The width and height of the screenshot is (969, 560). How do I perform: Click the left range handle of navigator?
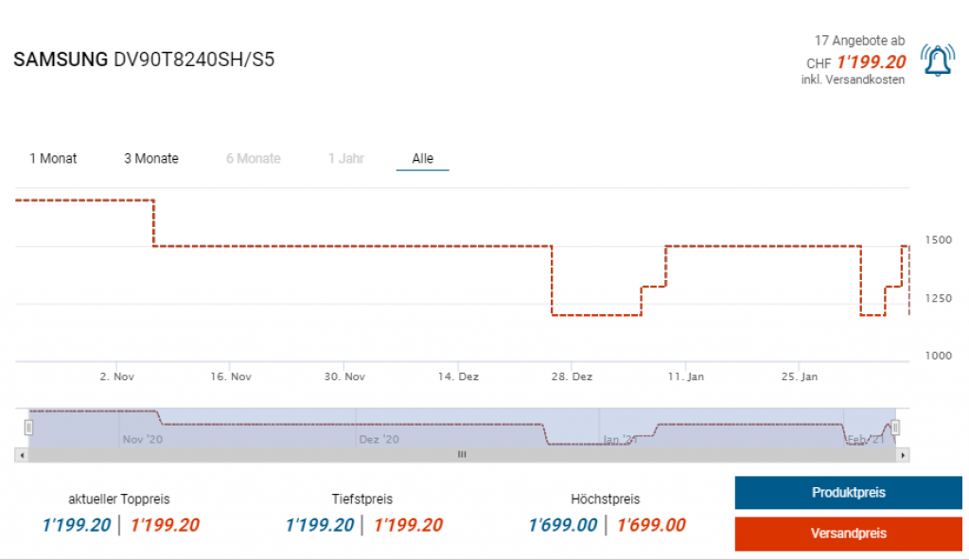(28, 428)
